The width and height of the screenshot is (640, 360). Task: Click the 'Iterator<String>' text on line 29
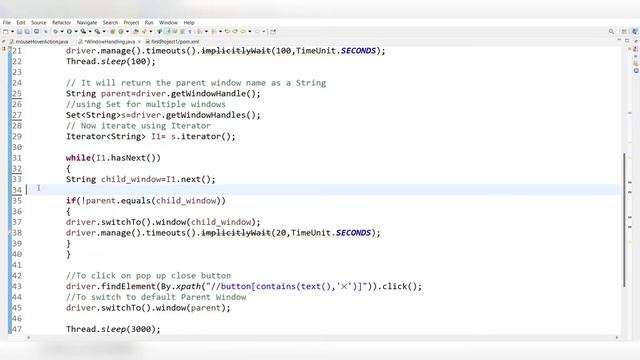(x=106, y=136)
